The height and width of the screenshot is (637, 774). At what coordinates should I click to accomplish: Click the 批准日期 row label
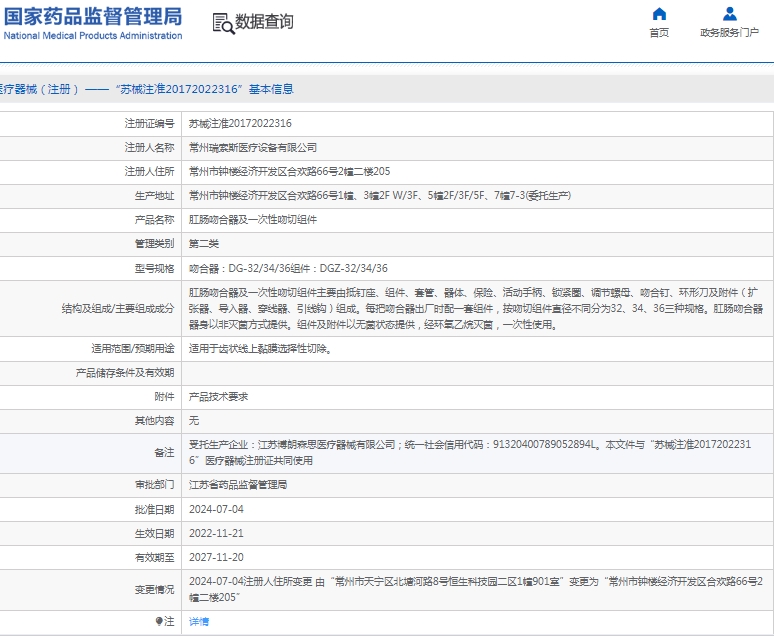[155, 509]
